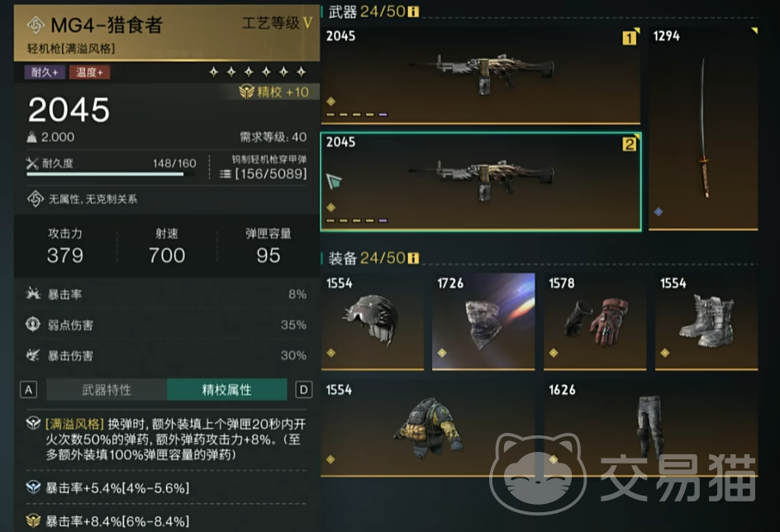Click the 精校 +10 calibration badge
Image resolution: width=780 pixels, height=532 pixels.
click(274, 92)
